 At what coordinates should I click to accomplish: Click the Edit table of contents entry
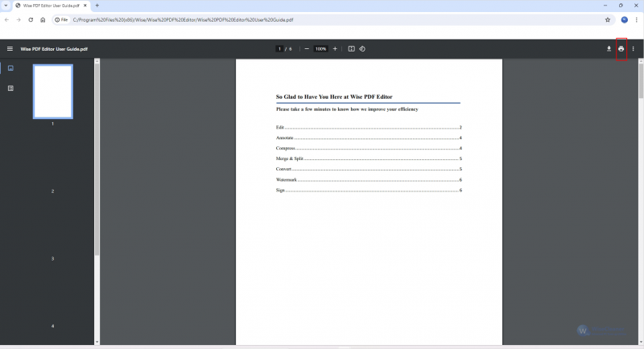pyautogui.click(x=369, y=128)
